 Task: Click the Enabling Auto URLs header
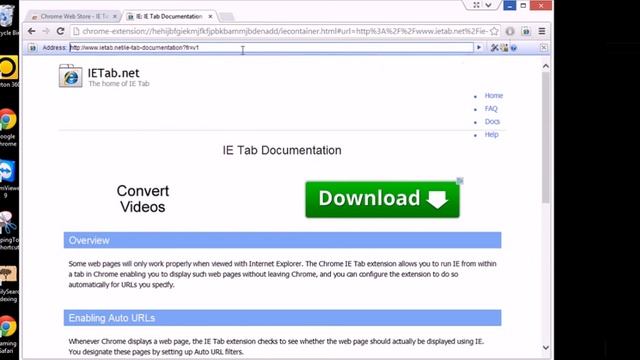[x=282, y=318]
